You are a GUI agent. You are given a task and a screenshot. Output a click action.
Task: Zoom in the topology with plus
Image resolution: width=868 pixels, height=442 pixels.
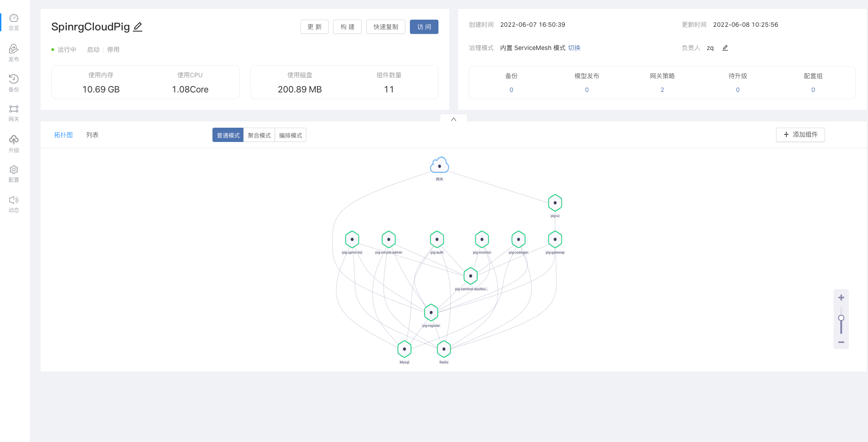841,297
